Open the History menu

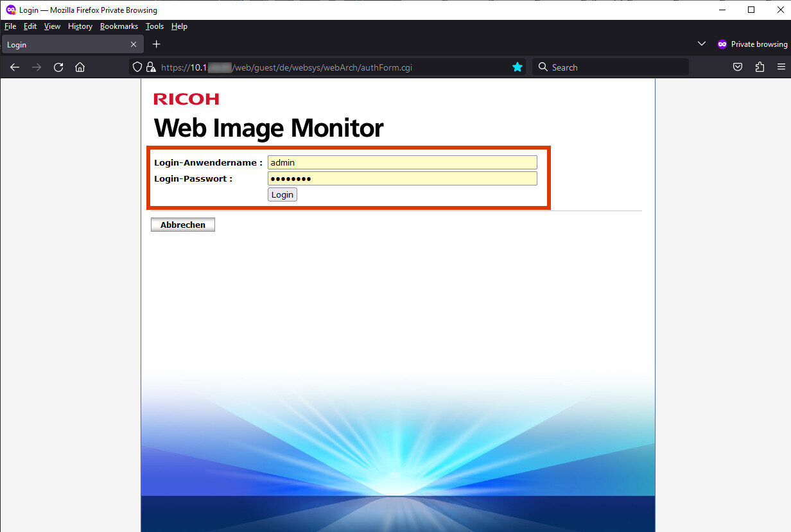80,26
